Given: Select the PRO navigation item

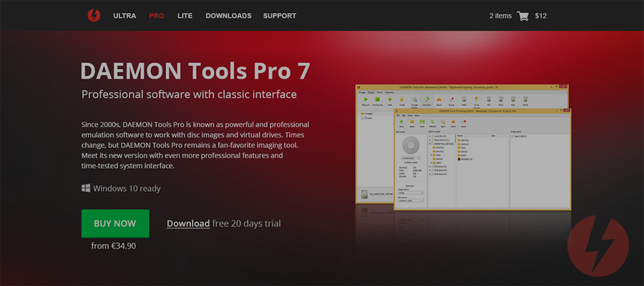Looking at the screenshot, I should (x=157, y=16).
